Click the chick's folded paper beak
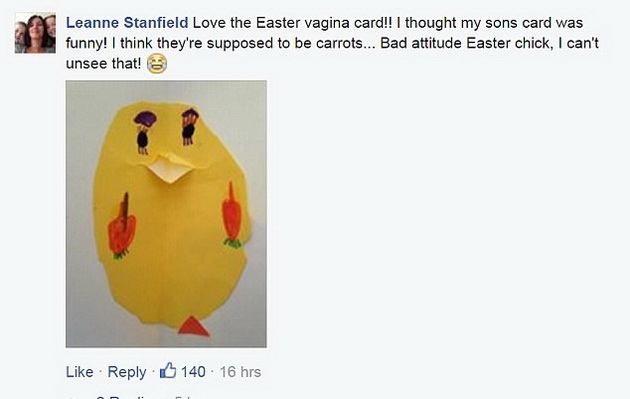 point(170,168)
